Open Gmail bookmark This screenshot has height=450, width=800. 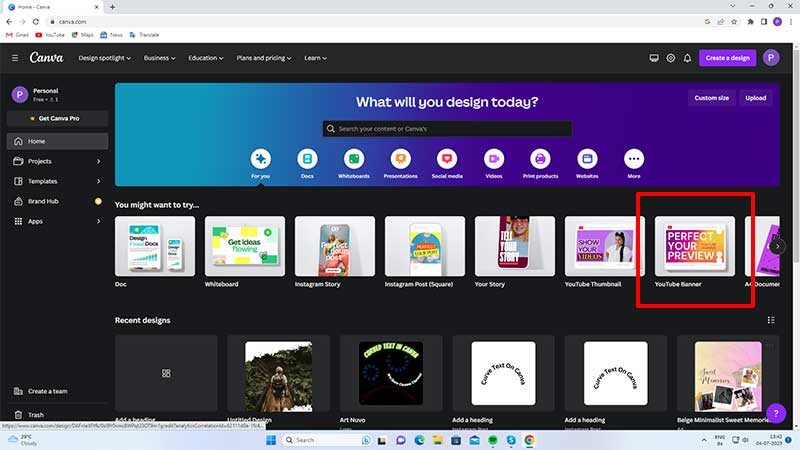(17, 35)
